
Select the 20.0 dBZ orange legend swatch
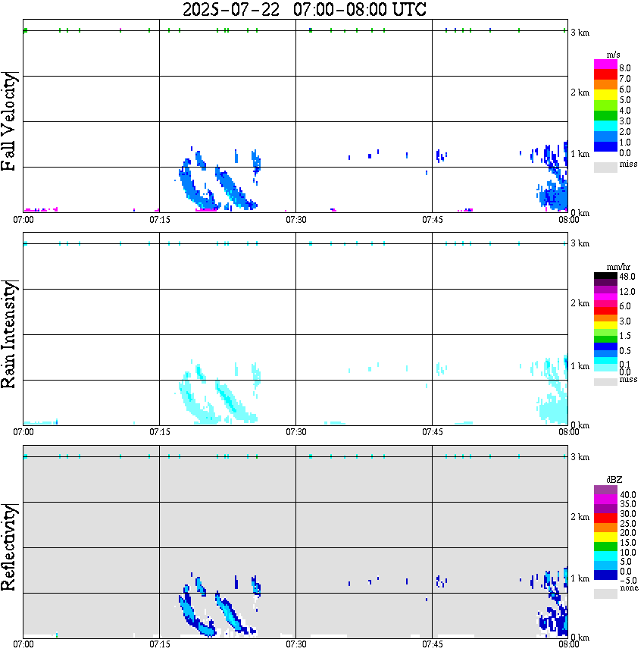point(605,528)
